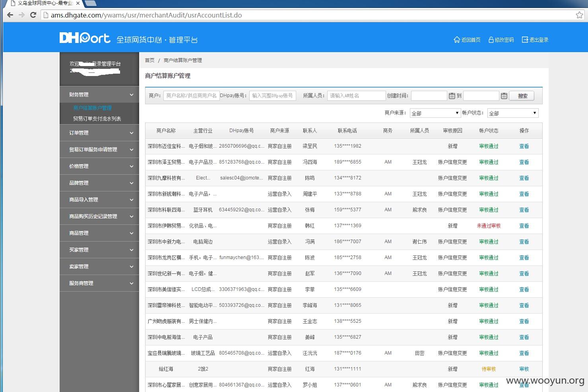Click the 商户名称 column header

166,131
